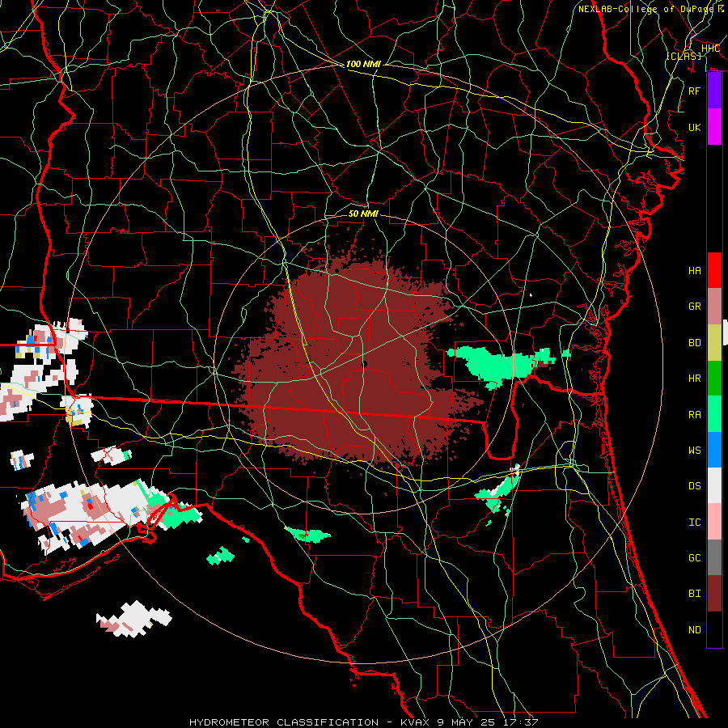This screenshot has height=728, width=728.
Task: Click the HA red legend swatch
Action: click(x=714, y=270)
